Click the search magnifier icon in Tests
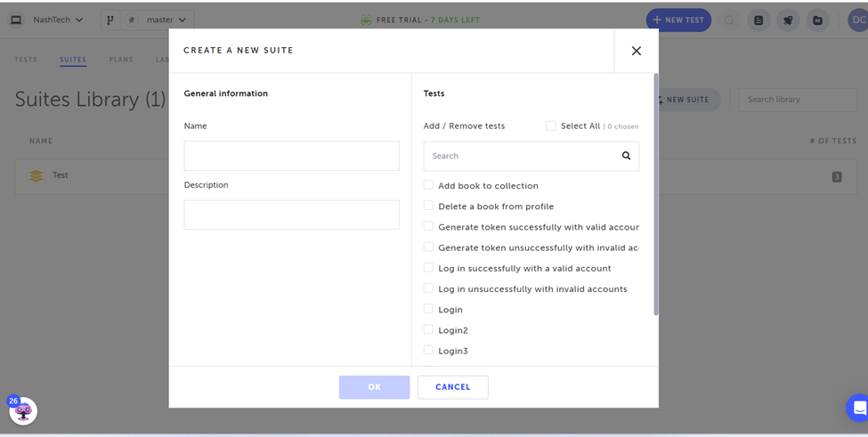Image resolution: width=868 pixels, height=437 pixels. point(626,156)
